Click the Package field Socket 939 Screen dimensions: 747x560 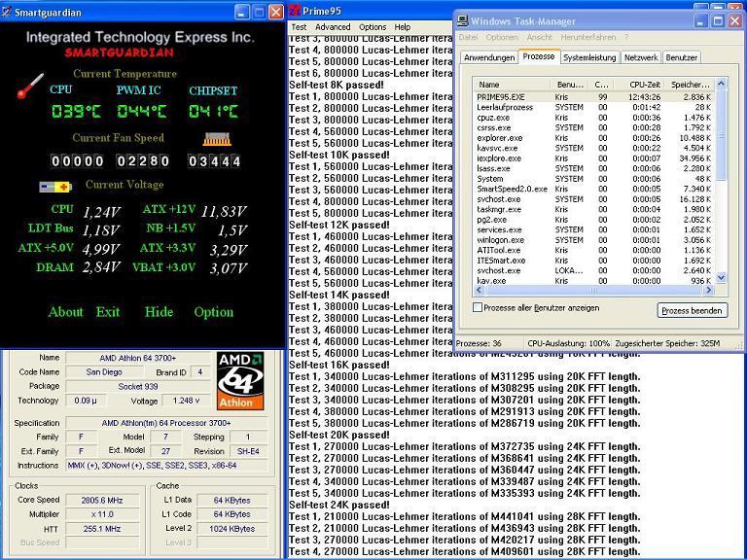tap(138, 386)
